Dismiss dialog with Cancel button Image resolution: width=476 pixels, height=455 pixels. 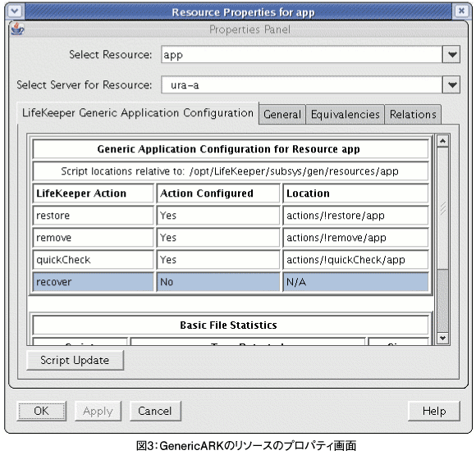click(155, 411)
